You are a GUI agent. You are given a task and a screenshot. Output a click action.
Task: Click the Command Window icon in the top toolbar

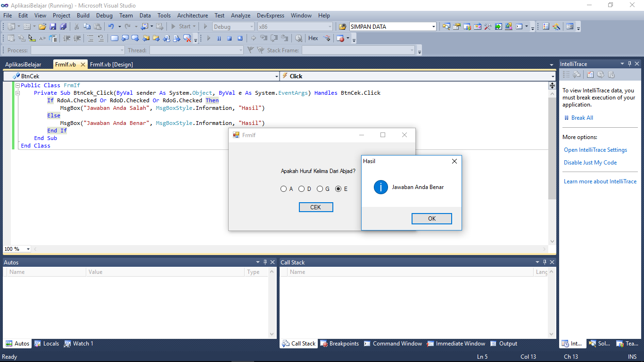coord(519,26)
